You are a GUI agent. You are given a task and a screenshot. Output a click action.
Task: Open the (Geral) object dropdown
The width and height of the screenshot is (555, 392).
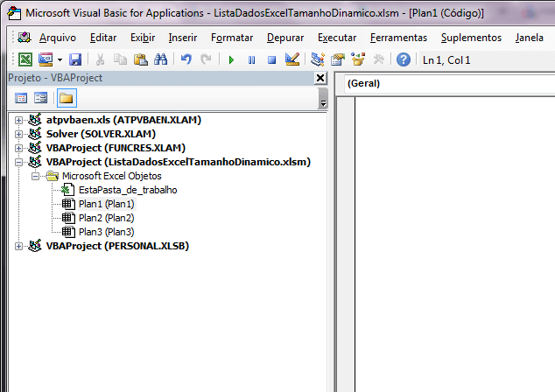point(450,83)
